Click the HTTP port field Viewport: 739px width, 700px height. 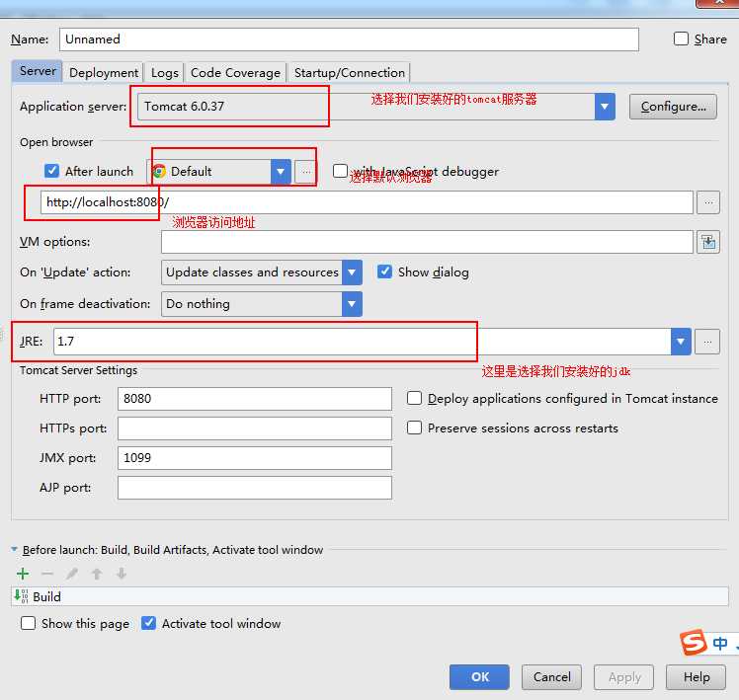tap(255, 399)
